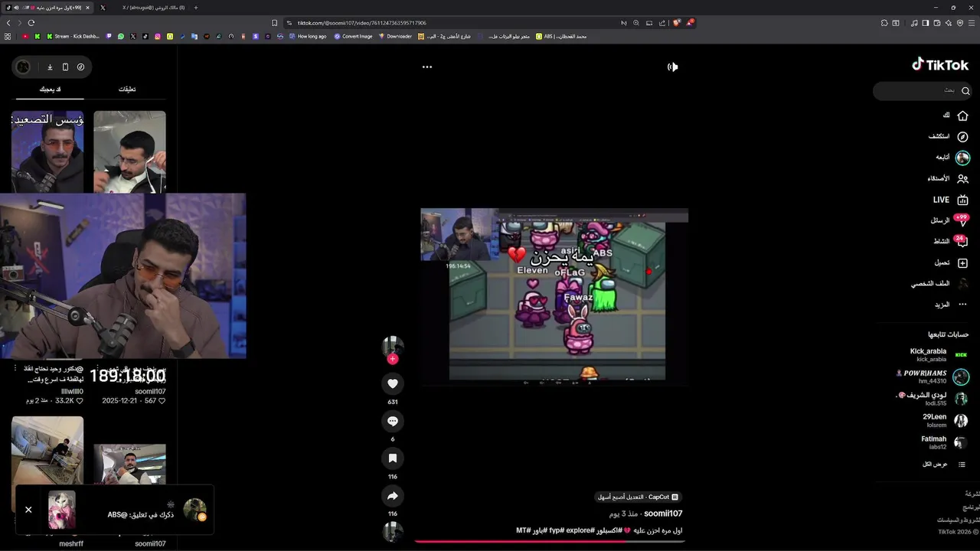Open the How long ago bookmark
980x551 pixels.
(308, 36)
